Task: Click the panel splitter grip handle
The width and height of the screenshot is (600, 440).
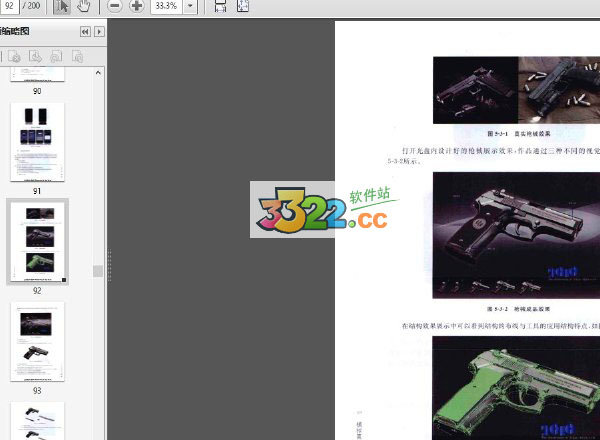Action: tap(109, 266)
